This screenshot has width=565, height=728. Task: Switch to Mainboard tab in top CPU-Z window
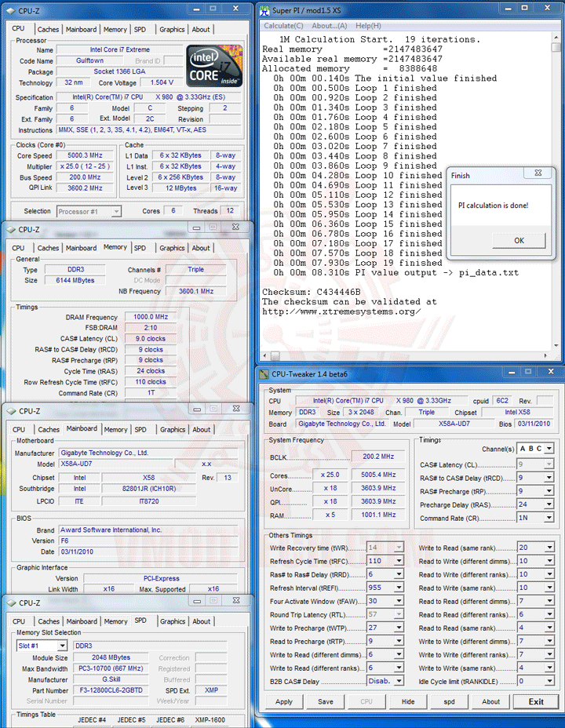tap(82, 29)
